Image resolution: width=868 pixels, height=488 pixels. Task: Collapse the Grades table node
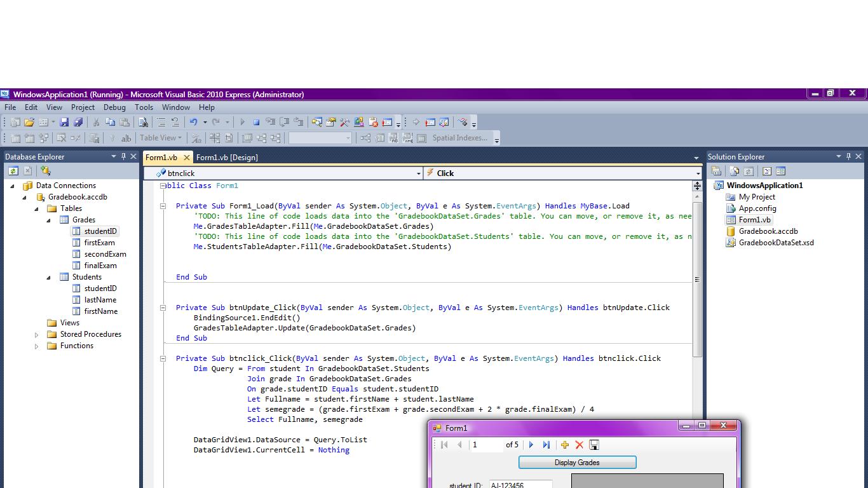(49, 220)
